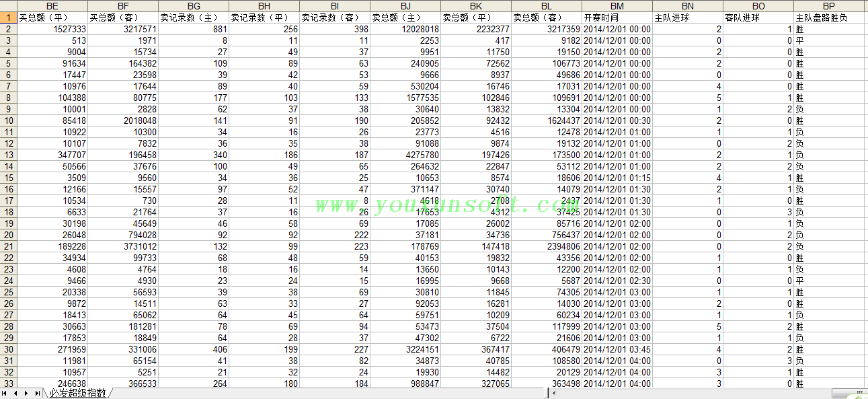This screenshot has height=399, width=868.
Task: Jump to first sheet using navigation arrow
Action: (x=5, y=393)
